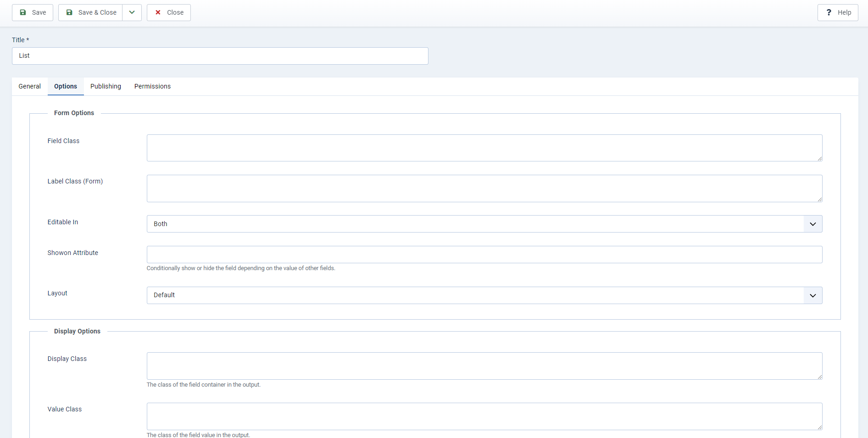Click the Form Options legend text
This screenshot has height=438, width=868.
pos(74,113)
